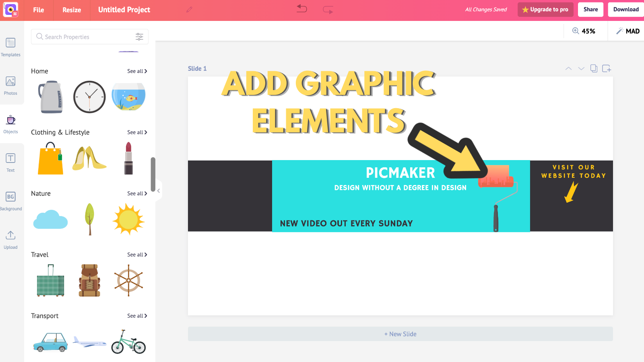644x362 pixels.
Task: Expand See all for Travel
Action: [x=137, y=255]
